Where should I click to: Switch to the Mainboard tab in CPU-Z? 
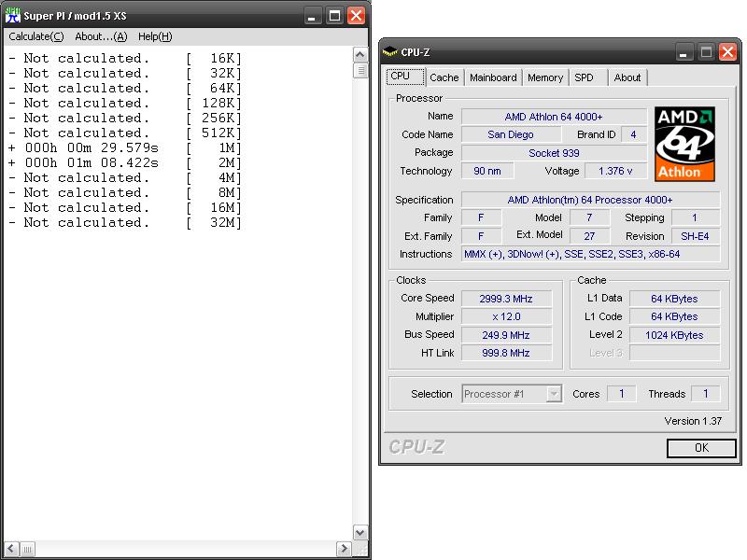493,77
